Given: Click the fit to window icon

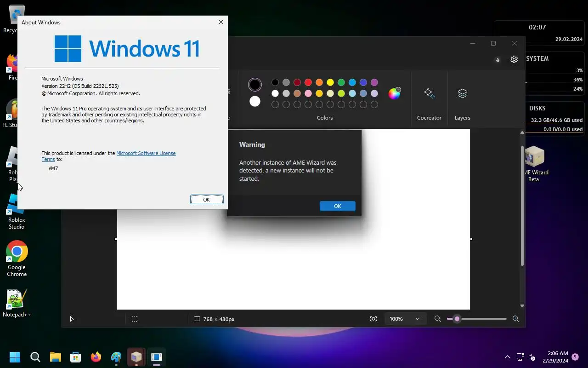Looking at the screenshot, I should [x=373, y=319].
